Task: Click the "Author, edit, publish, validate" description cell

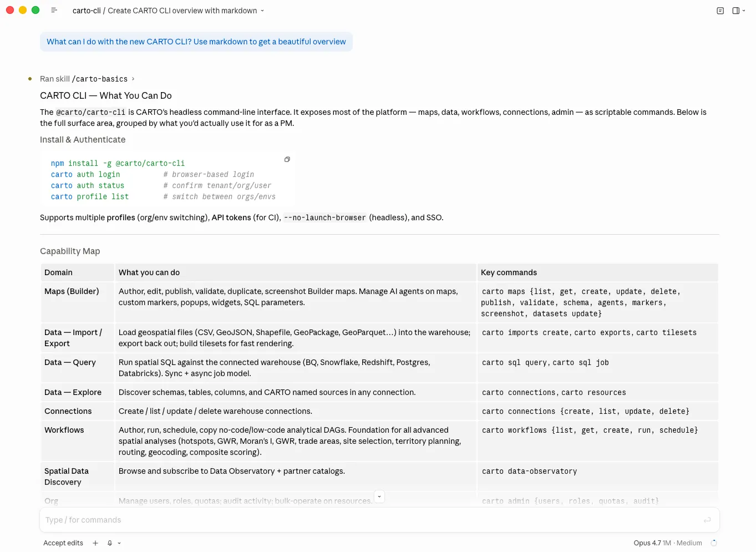Action: 296,302
